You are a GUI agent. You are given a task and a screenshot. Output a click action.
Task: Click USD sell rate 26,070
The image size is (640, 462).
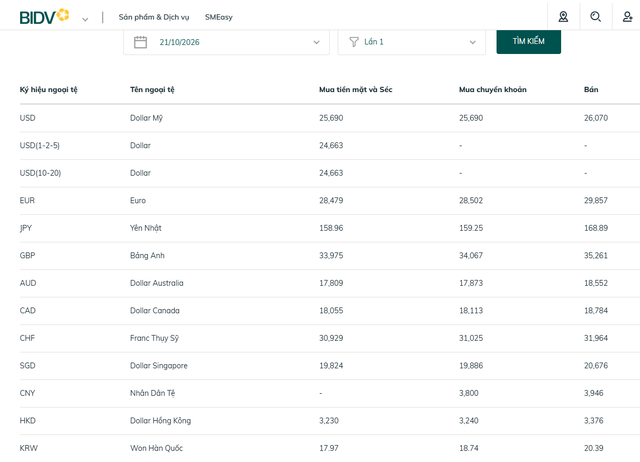(x=596, y=118)
